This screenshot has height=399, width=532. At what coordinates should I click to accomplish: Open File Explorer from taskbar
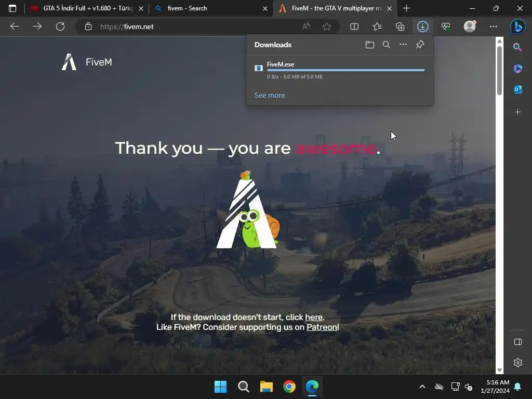coord(267,387)
